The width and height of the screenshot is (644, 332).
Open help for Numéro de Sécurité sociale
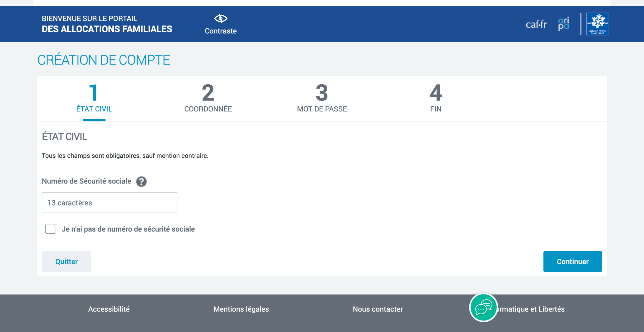[x=141, y=182]
